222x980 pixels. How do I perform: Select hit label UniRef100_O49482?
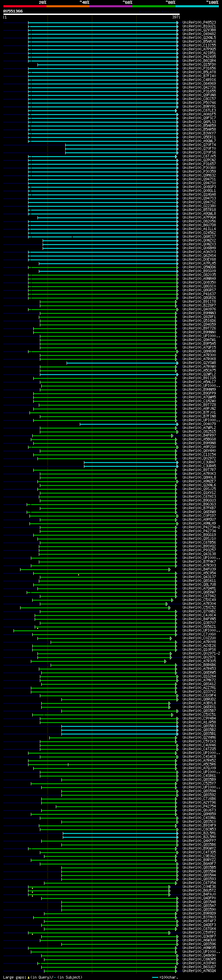coord(199,34)
